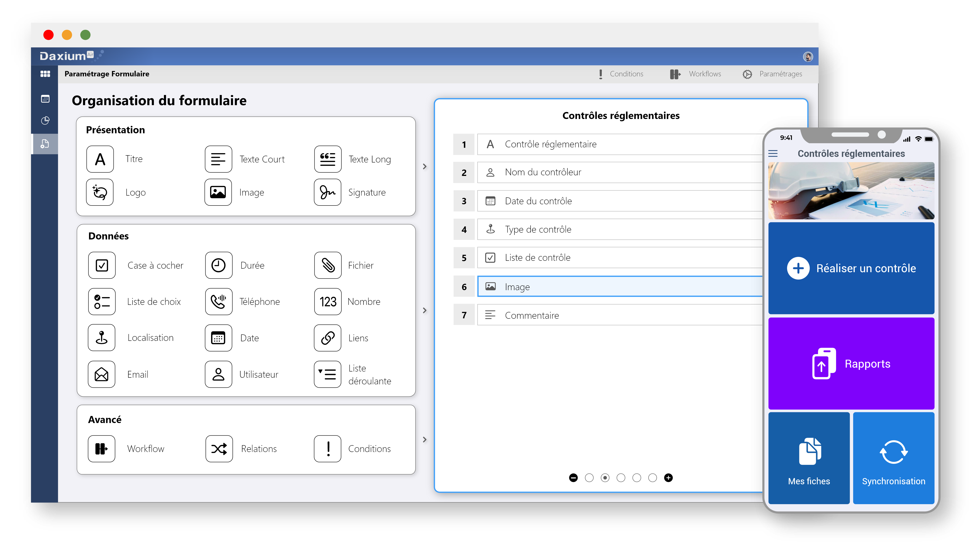
Task: Click Réaliser un contrôle button on mobile
Action: tap(851, 268)
